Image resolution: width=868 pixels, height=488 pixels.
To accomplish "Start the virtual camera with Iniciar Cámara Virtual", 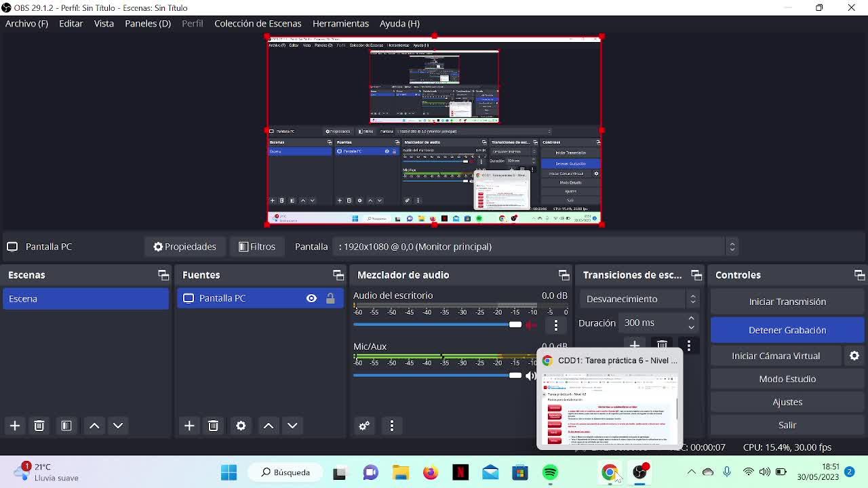I will pos(776,356).
